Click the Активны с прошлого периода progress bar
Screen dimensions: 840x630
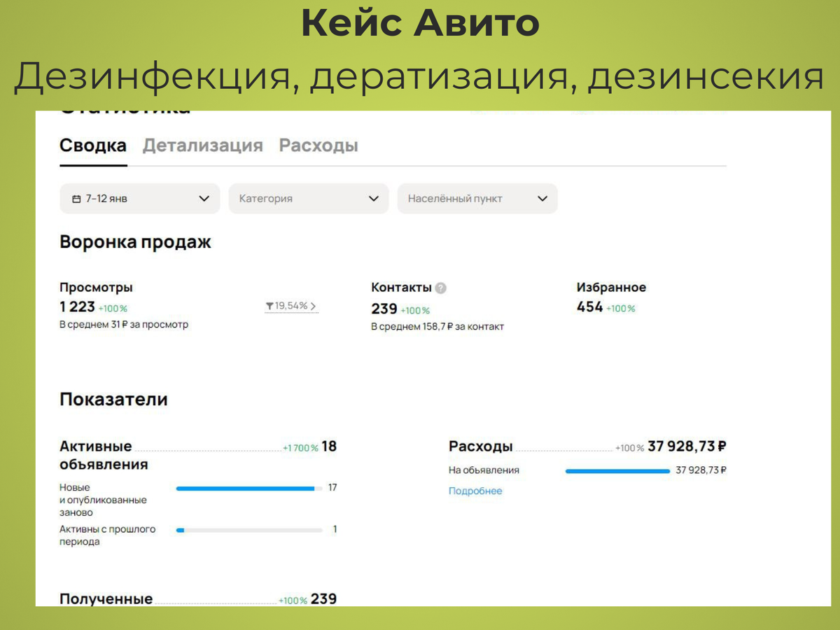(x=249, y=531)
